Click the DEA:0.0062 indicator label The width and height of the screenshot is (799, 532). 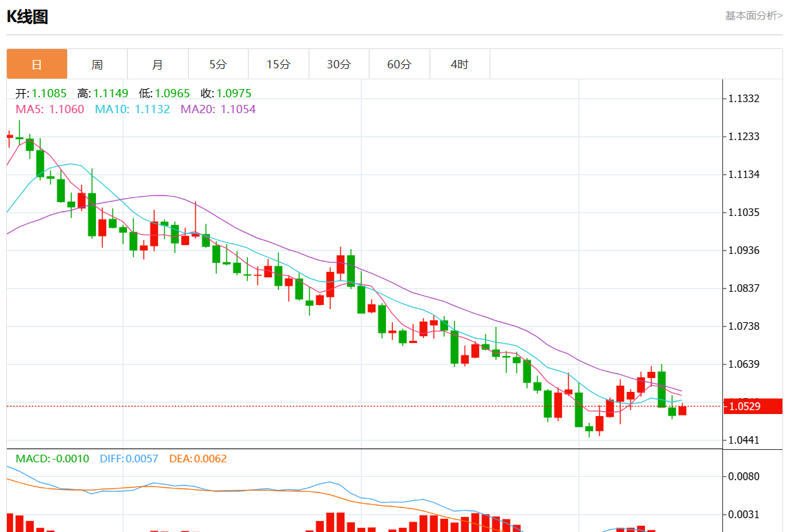[198, 459]
